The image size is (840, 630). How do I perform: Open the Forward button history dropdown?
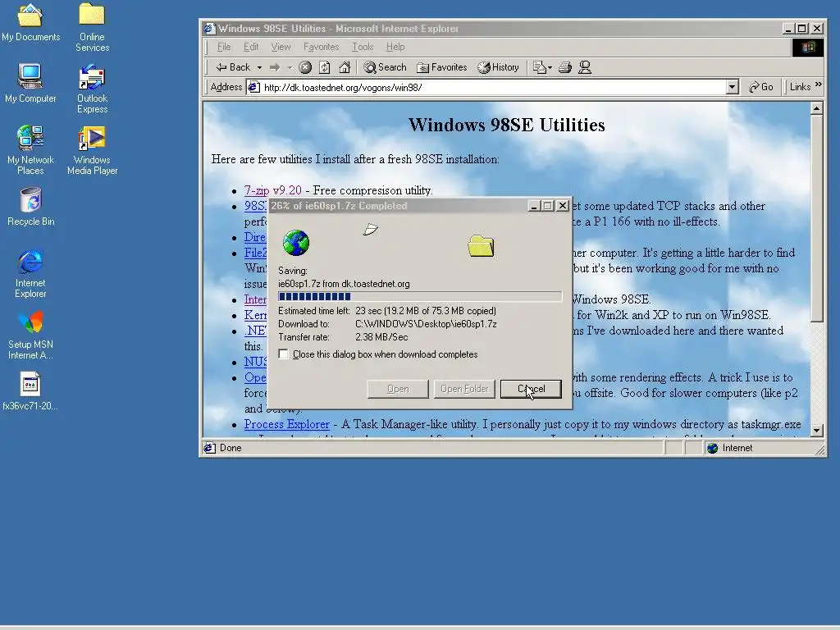pyautogui.click(x=290, y=67)
